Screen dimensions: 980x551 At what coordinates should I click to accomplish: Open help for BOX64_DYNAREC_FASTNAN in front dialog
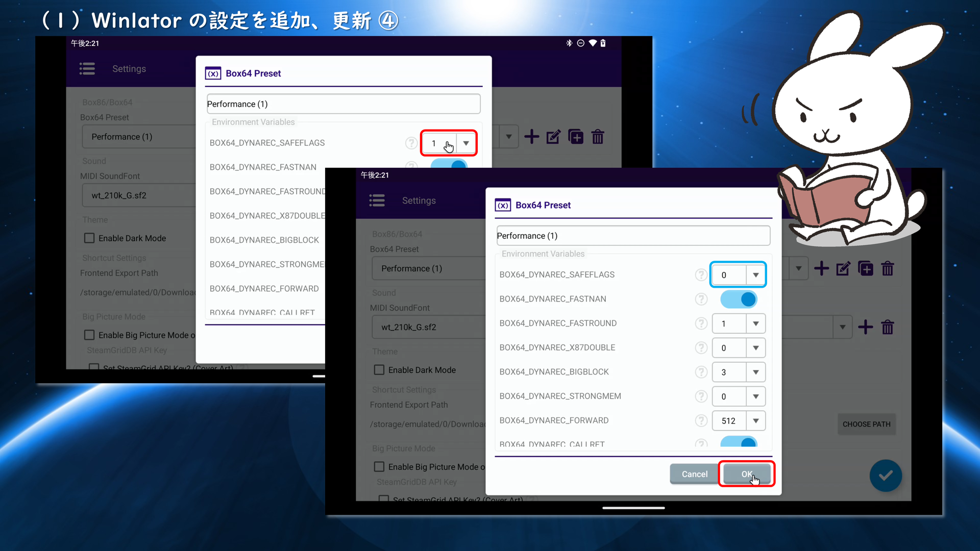click(x=701, y=299)
